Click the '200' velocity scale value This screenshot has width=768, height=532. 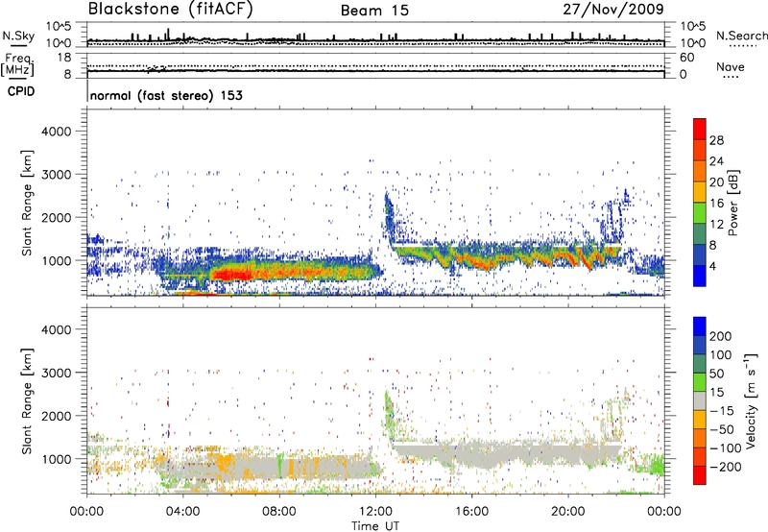pyautogui.click(x=721, y=336)
